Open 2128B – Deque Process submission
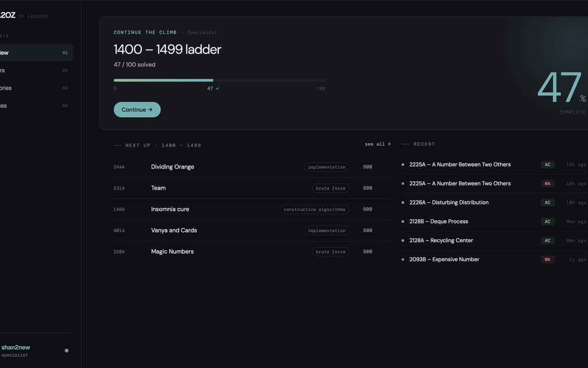The height and width of the screenshot is (368, 588). (439, 221)
